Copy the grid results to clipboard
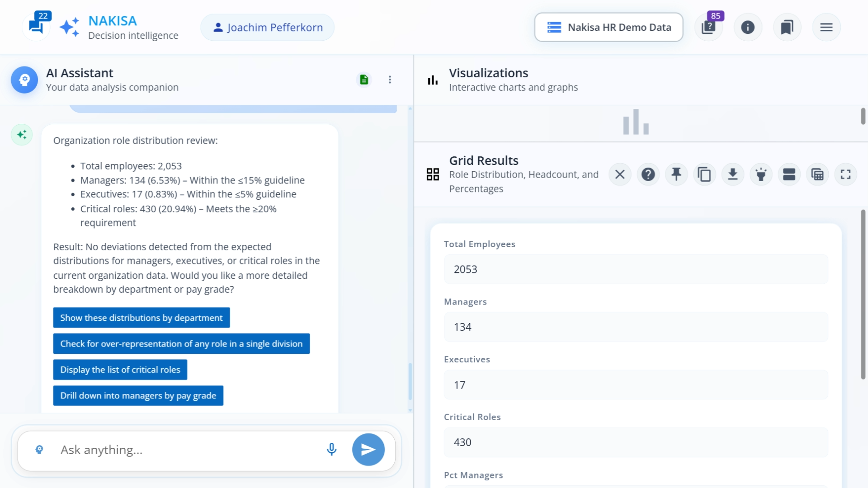Image resolution: width=868 pixels, height=488 pixels. (704, 174)
